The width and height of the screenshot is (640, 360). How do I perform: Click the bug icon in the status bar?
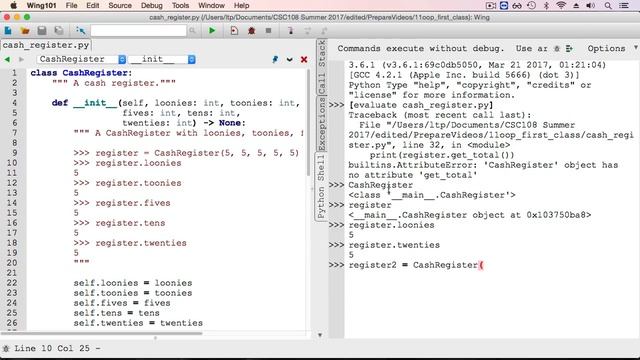6,349
